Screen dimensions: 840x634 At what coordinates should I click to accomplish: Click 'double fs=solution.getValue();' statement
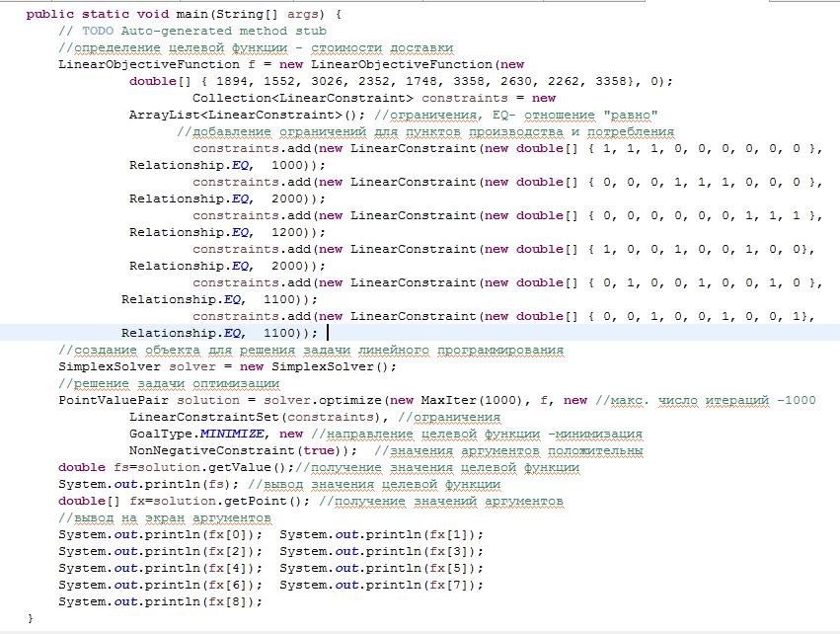click(177, 467)
